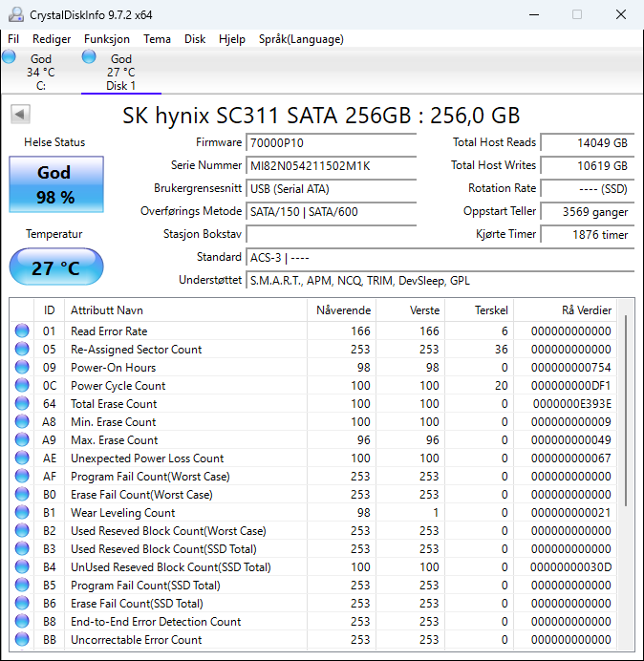Viewport: 644px width, 661px height.
Task: Click the Verste column header
Action: point(410,310)
